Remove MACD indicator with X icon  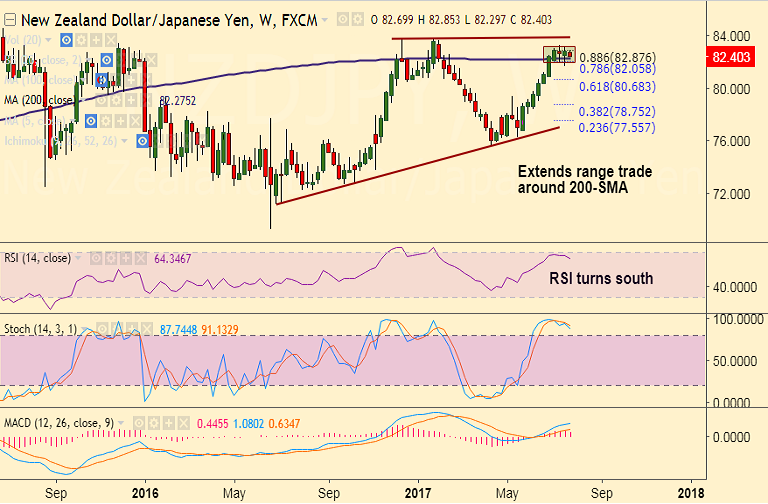coord(184,423)
